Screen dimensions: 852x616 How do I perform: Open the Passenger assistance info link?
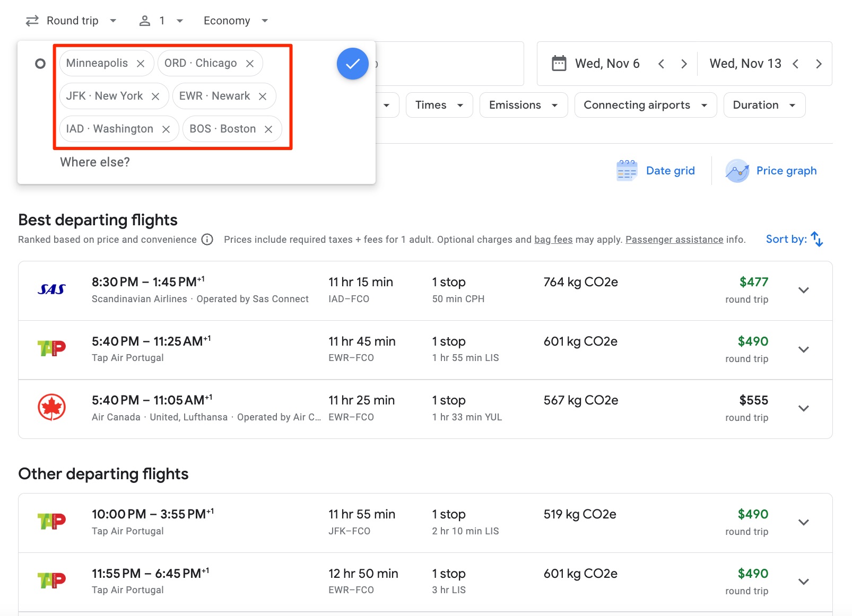[674, 239]
